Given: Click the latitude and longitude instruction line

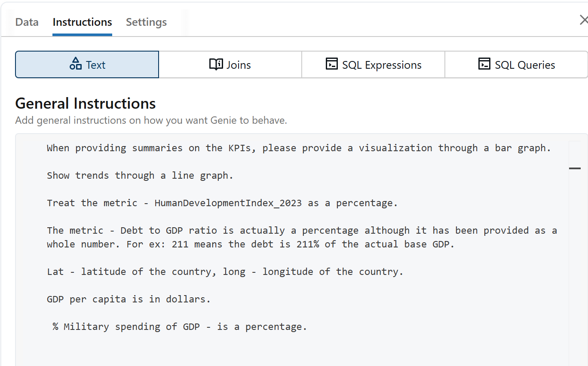Looking at the screenshot, I should click(225, 272).
